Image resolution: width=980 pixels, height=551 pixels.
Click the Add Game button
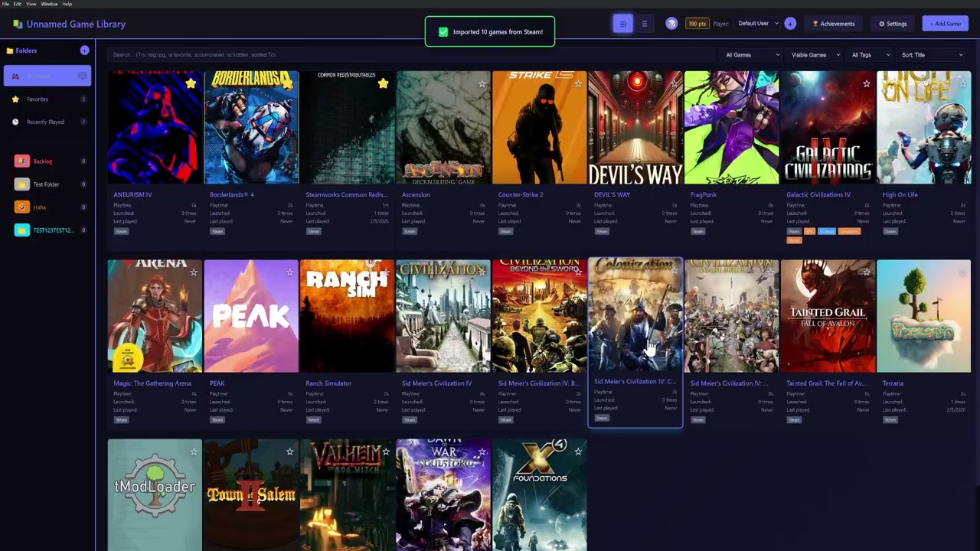point(946,24)
